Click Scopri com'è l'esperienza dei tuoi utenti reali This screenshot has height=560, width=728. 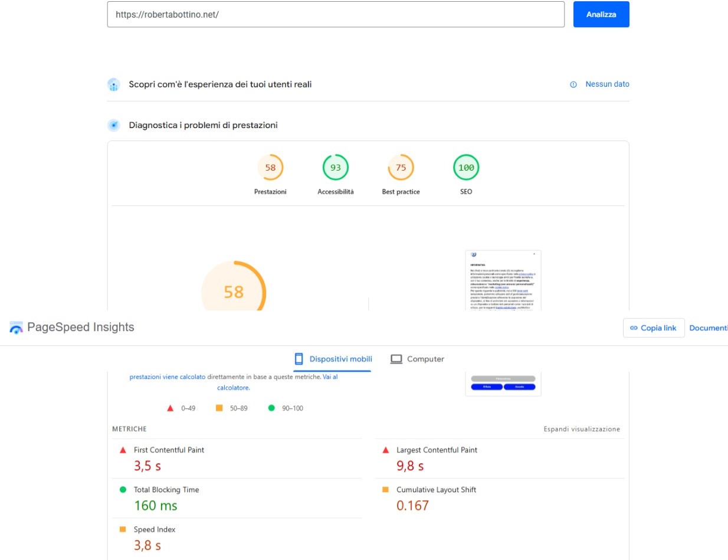coord(220,84)
